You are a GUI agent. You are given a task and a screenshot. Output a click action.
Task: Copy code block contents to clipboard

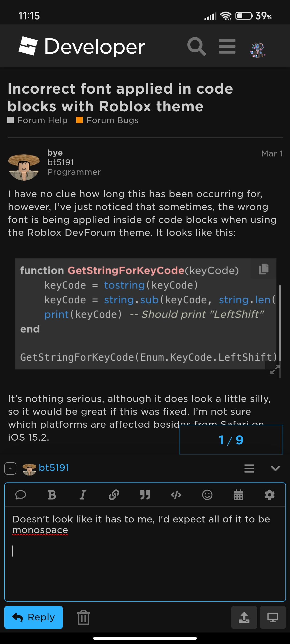(264, 269)
